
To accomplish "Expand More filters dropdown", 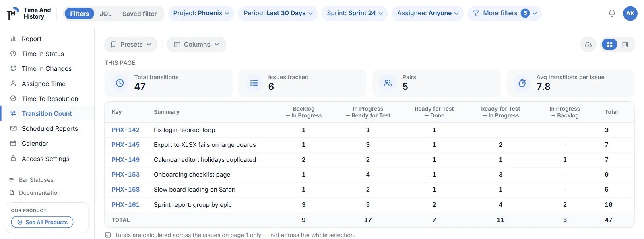I will pyautogui.click(x=504, y=13).
